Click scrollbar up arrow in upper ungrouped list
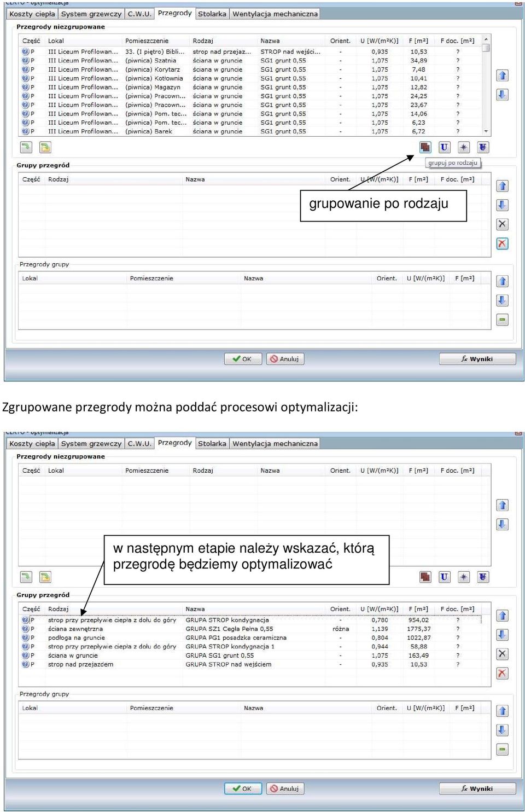Viewport: 525px width, 812px height. click(486, 40)
